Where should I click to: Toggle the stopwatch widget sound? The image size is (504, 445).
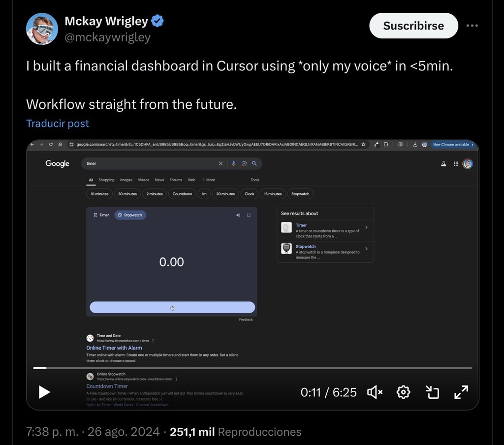click(x=238, y=215)
